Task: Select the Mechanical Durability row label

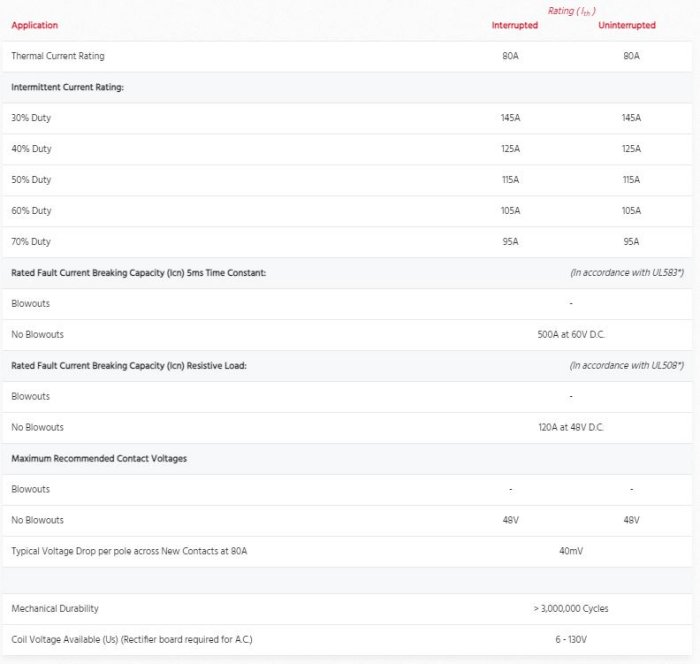Action: click(x=55, y=608)
